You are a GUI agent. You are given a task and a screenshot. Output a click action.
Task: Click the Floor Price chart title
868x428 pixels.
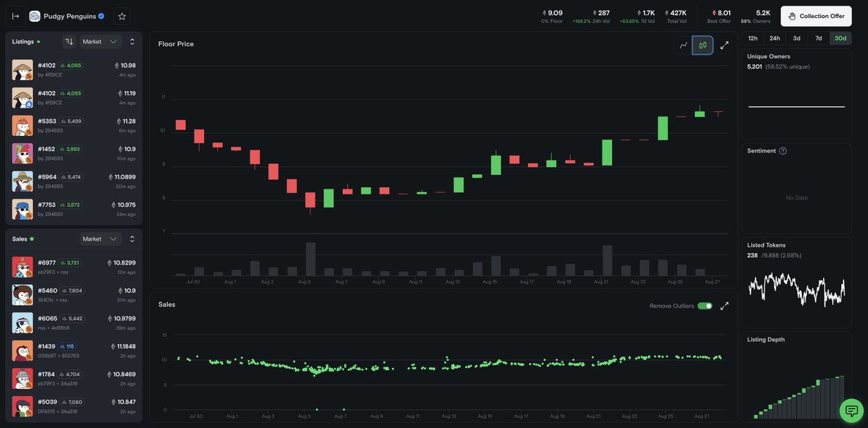point(176,44)
